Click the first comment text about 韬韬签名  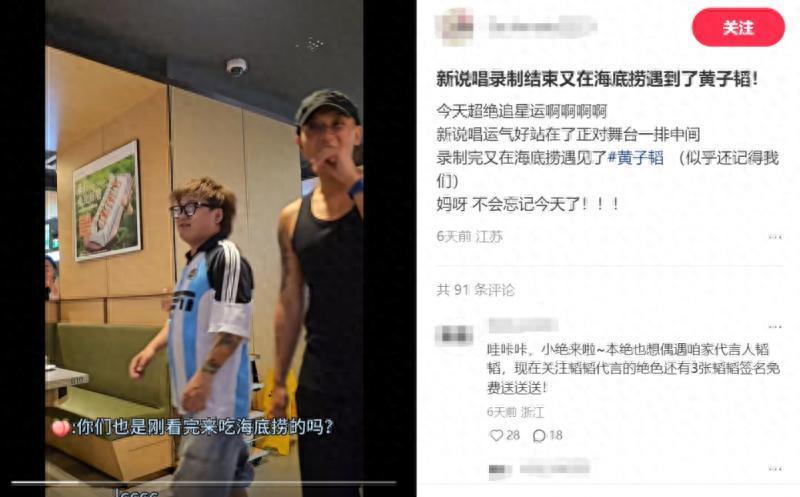[x=633, y=368]
